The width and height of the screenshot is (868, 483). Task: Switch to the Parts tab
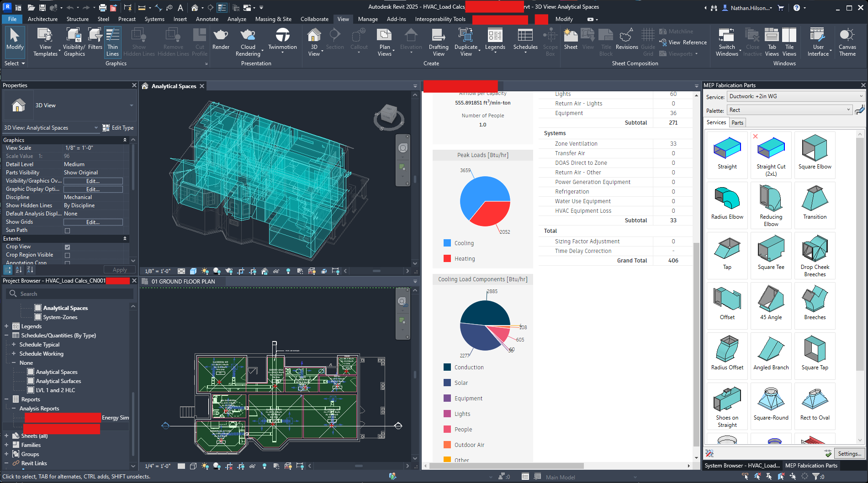[737, 122]
